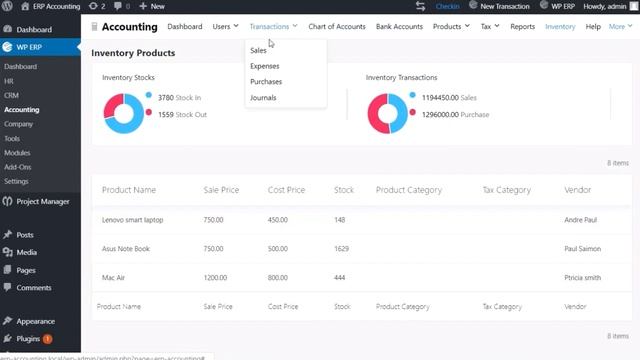Open the Reports tab
640x360 pixels.
click(522, 26)
